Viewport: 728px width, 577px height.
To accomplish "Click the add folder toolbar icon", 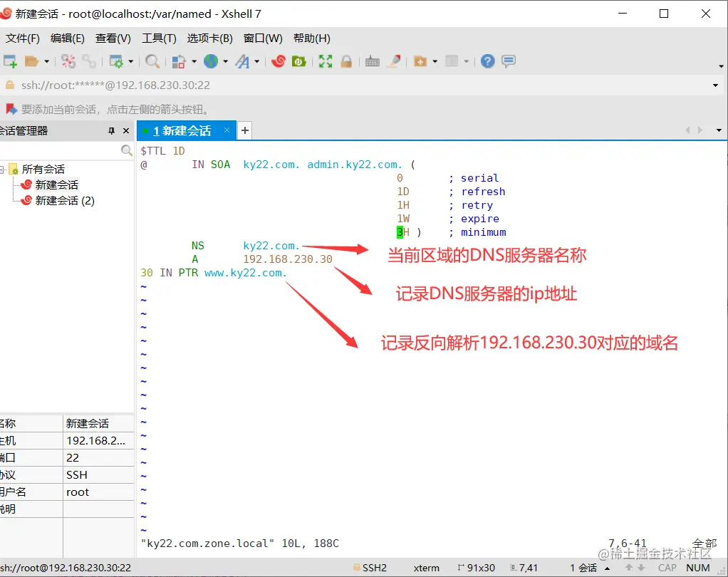I will 420,61.
